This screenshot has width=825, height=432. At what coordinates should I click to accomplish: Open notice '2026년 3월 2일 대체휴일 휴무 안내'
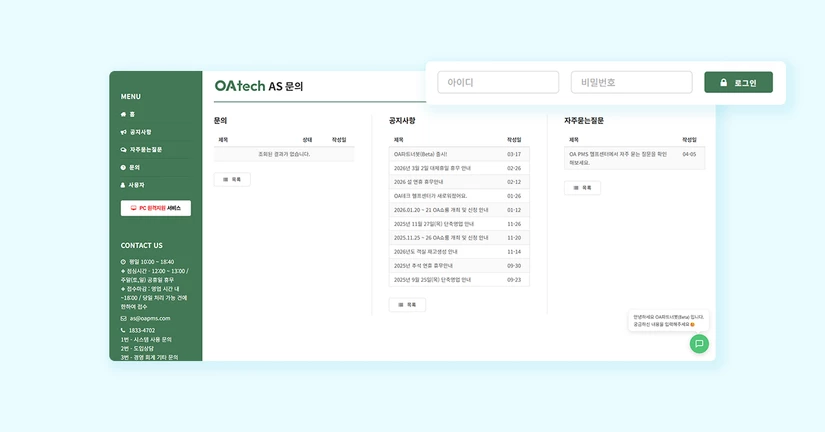(432, 168)
